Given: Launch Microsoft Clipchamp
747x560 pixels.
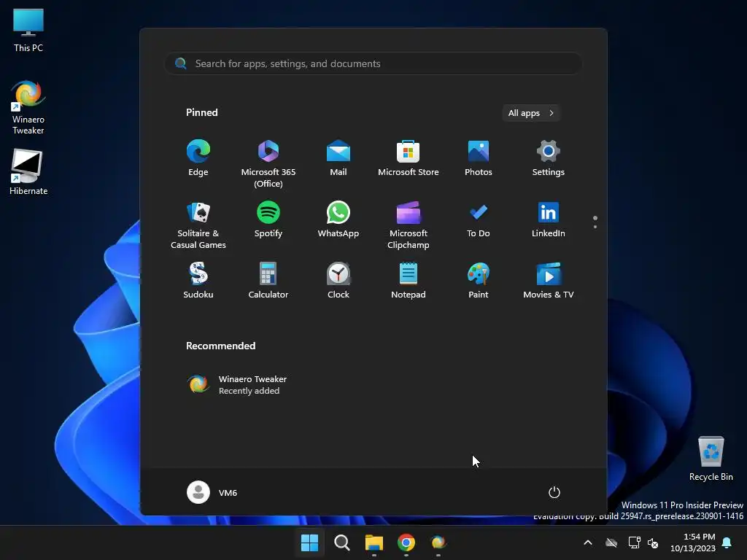Looking at the screenshot, I should click(x=409, y=225).
